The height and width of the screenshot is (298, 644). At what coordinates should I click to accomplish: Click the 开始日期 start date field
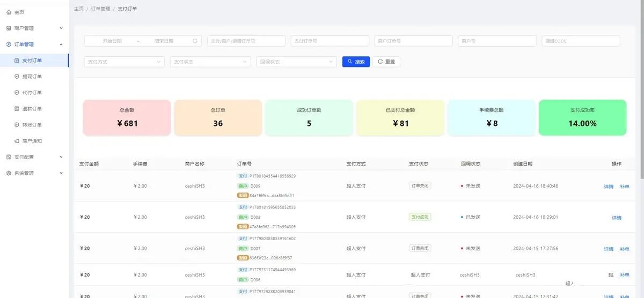(112, 41)
